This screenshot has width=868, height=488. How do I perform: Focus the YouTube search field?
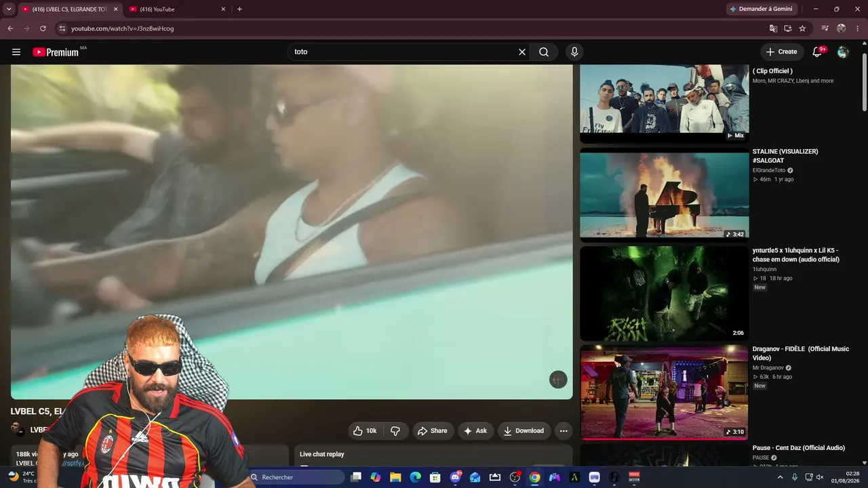pyautogui.click(x=403, y=52)
